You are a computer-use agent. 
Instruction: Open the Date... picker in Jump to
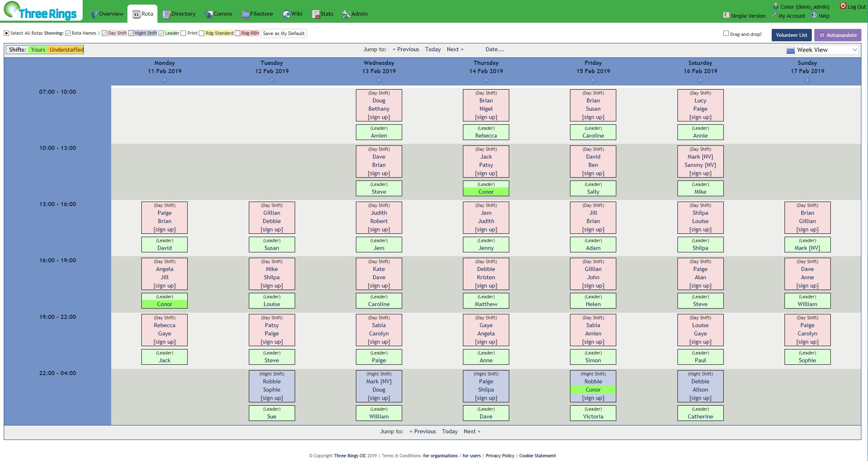pyautogui.click(x=494, y=49)
